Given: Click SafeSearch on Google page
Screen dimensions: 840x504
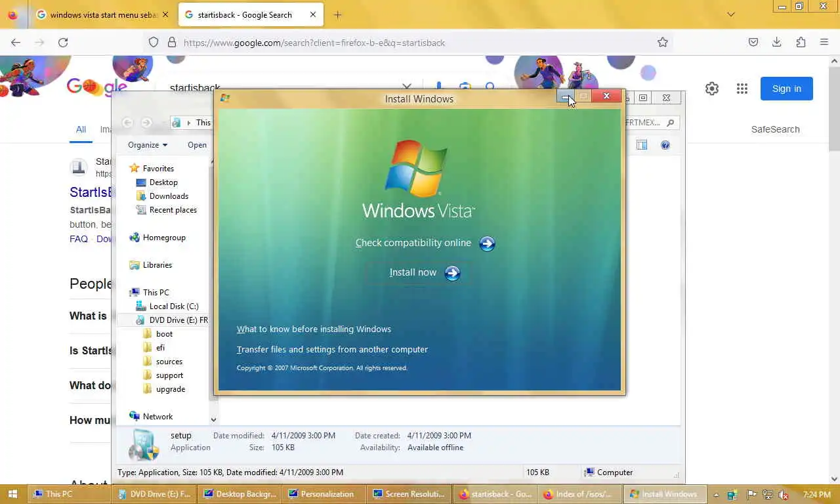Looking at the screenshot, I should pyautogui.click(x=775, y=129).
